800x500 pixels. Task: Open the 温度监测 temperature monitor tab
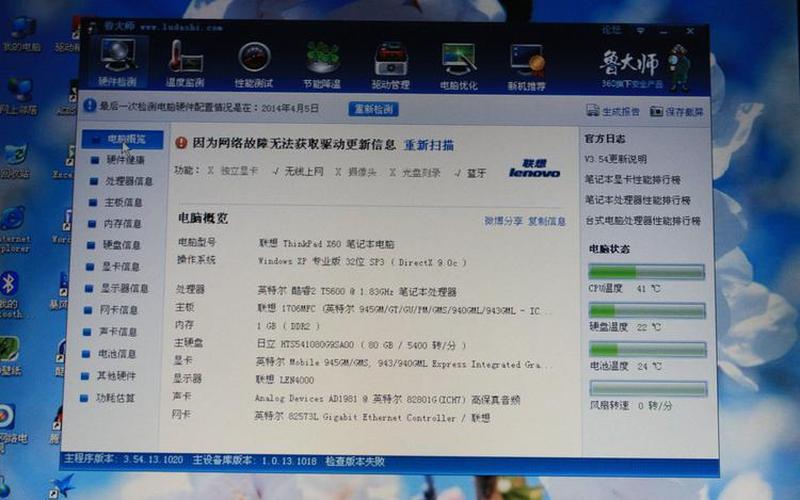pyautogui.click(x=185, y=63)
